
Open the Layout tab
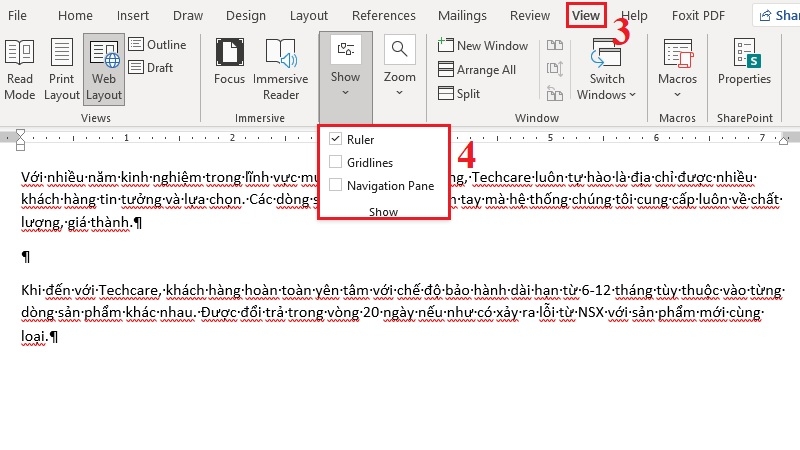point(309,16)
